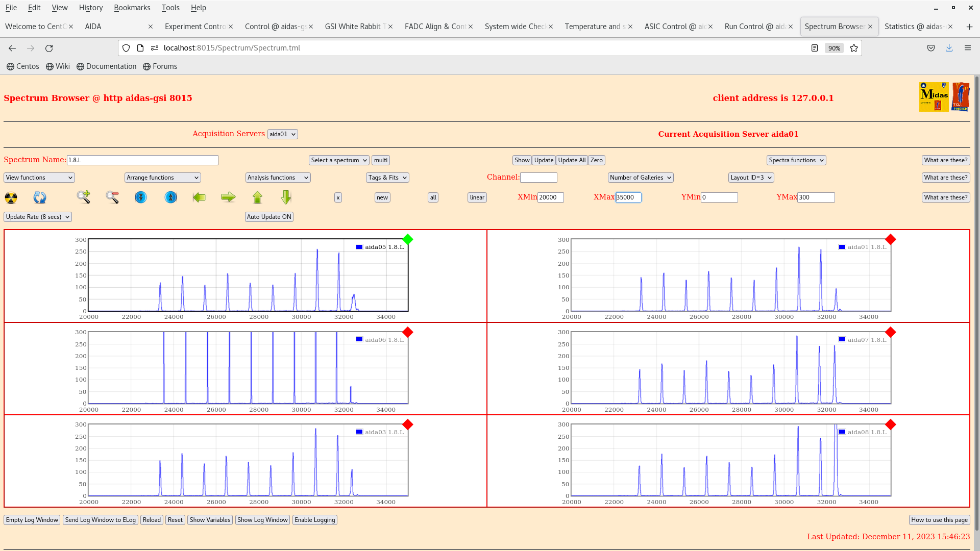The image size is (980, 551).
Task: Click the green diamond on the aida05 spectrum
Action: point(407,239)
